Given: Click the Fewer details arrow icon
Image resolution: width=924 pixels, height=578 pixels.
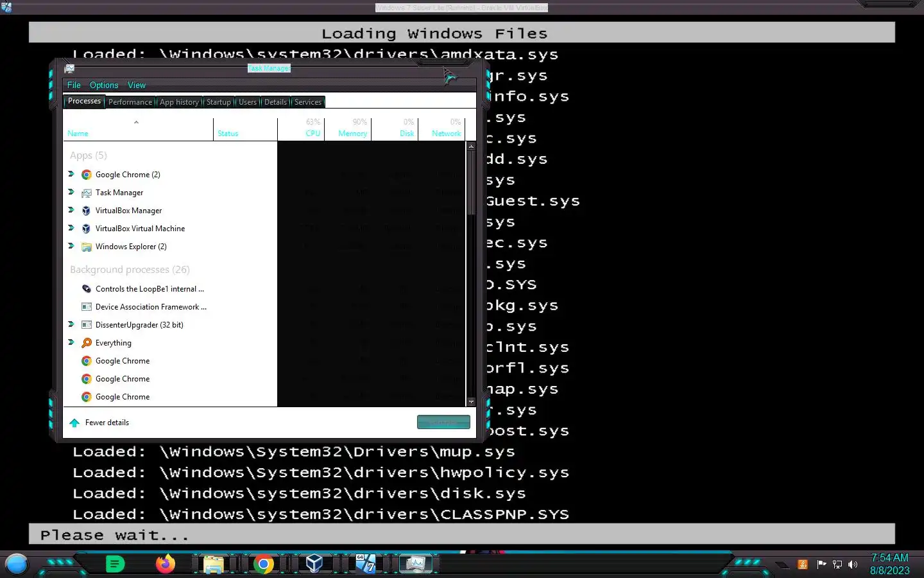Looking at the screenshot, I should pyautogui.click(x=74, y=423).
